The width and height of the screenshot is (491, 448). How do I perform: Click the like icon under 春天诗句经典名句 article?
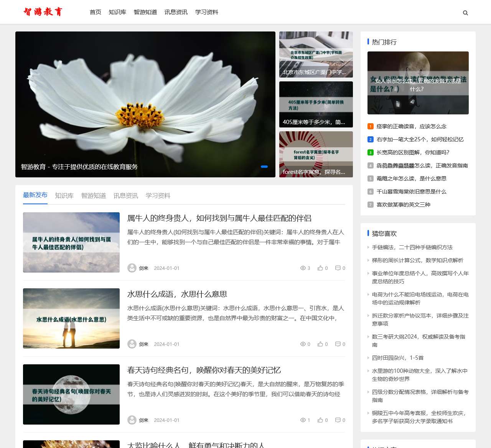320,420
